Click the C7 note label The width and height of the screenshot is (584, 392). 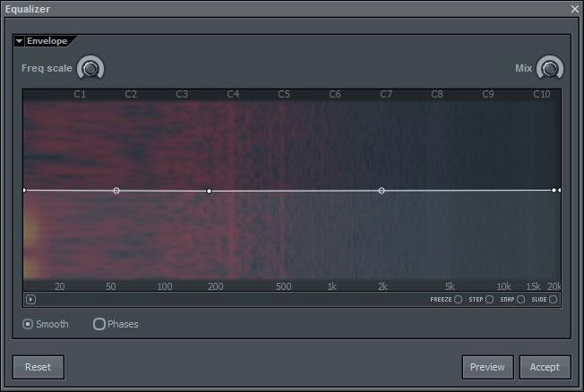click(x=386, y=94)
